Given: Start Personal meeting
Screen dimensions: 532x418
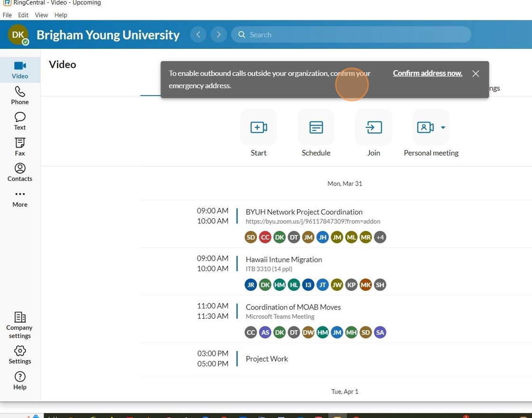Looking at the screenshot, I should 425,128.
